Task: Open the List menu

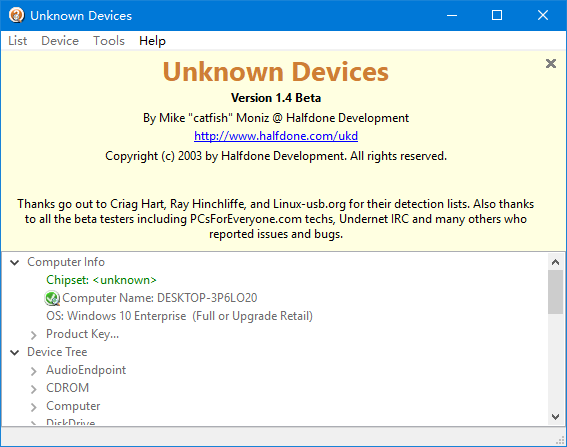Action: (17, 41)
